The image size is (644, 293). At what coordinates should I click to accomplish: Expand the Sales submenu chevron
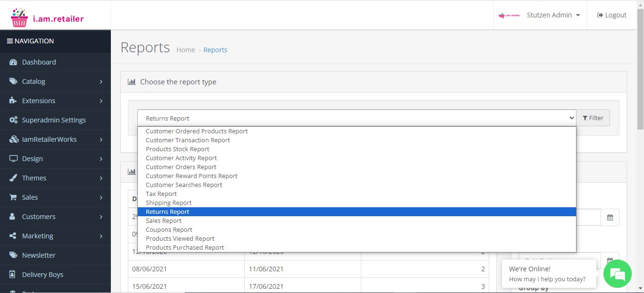point(101,197)
